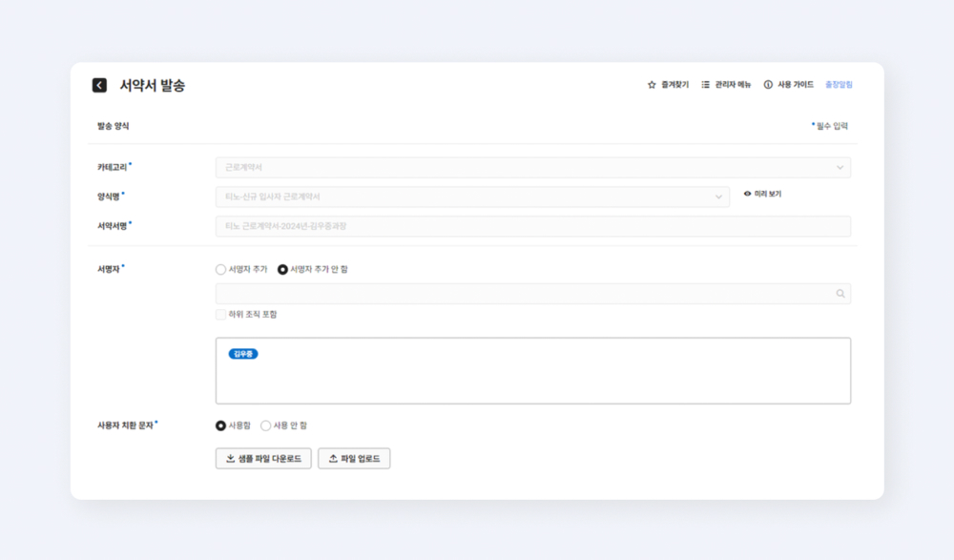
Task: Click the 즐겨찾기 star icon
Action: point(652,85)
